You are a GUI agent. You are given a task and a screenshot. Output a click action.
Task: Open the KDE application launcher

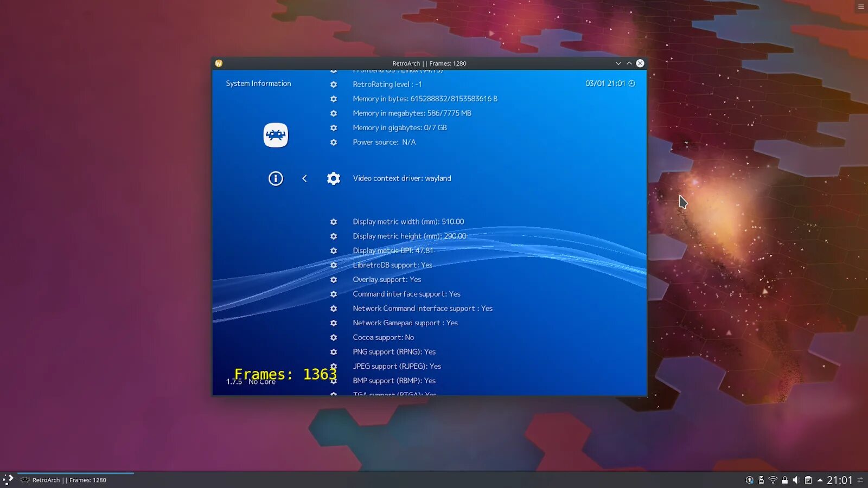pyautogui.click(x=8, y=480)
